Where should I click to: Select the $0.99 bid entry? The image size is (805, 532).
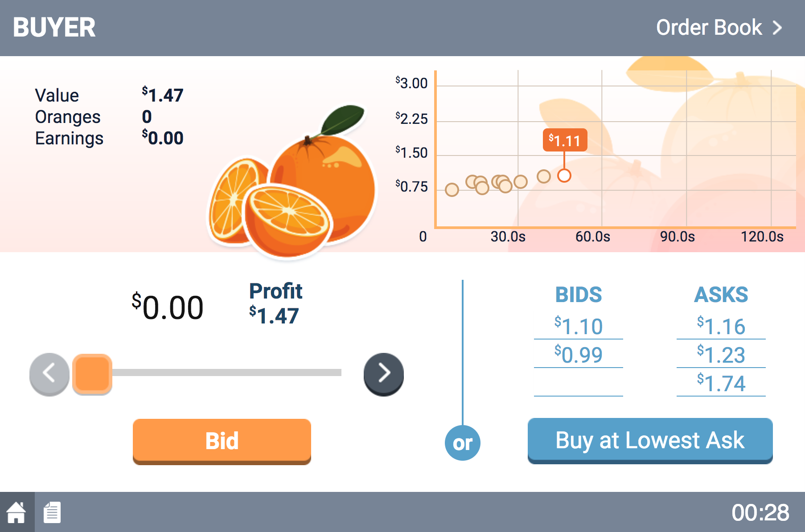(x=578, y=355)
